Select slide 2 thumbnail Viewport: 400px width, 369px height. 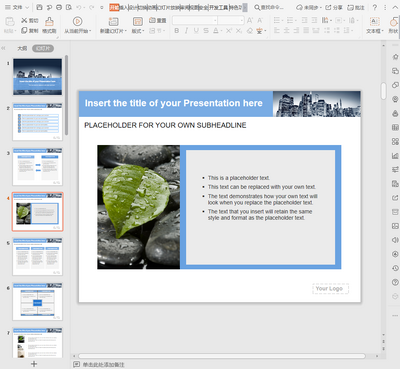(x=37, y=122)
